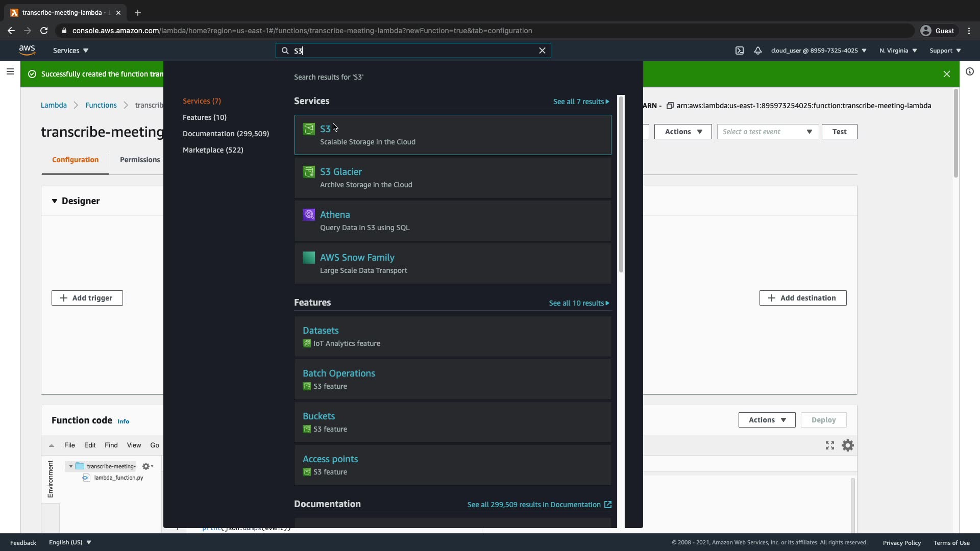Open the left hamburger navigation menu

click(10, 71)
